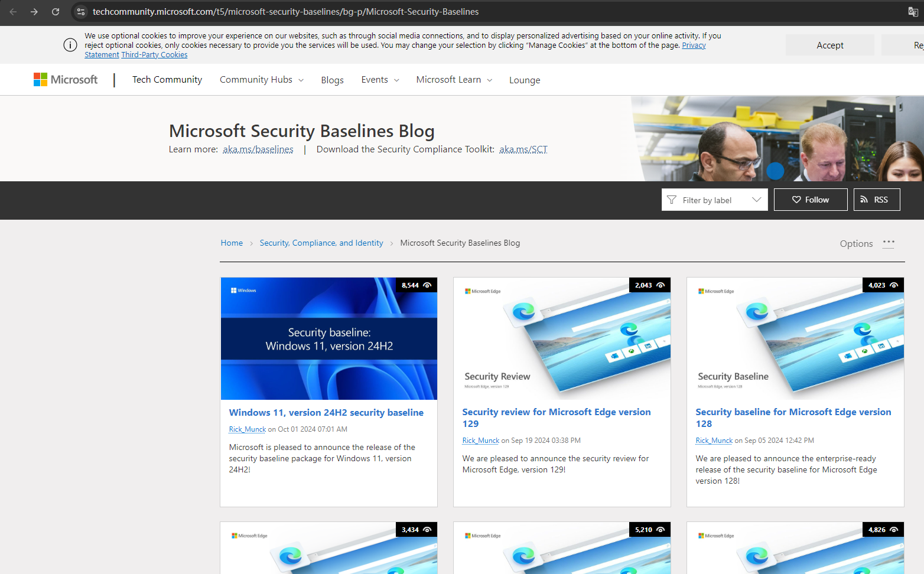Open Tech Community home link
Viewport: 924px width, 574px height.
(167, 80)
